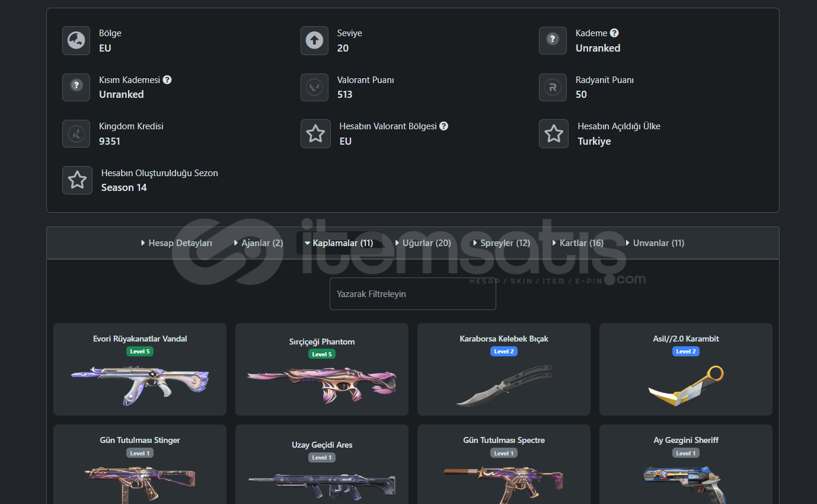
Task: Click the question mark beside Kısım Kademesi
Action: 167,79
